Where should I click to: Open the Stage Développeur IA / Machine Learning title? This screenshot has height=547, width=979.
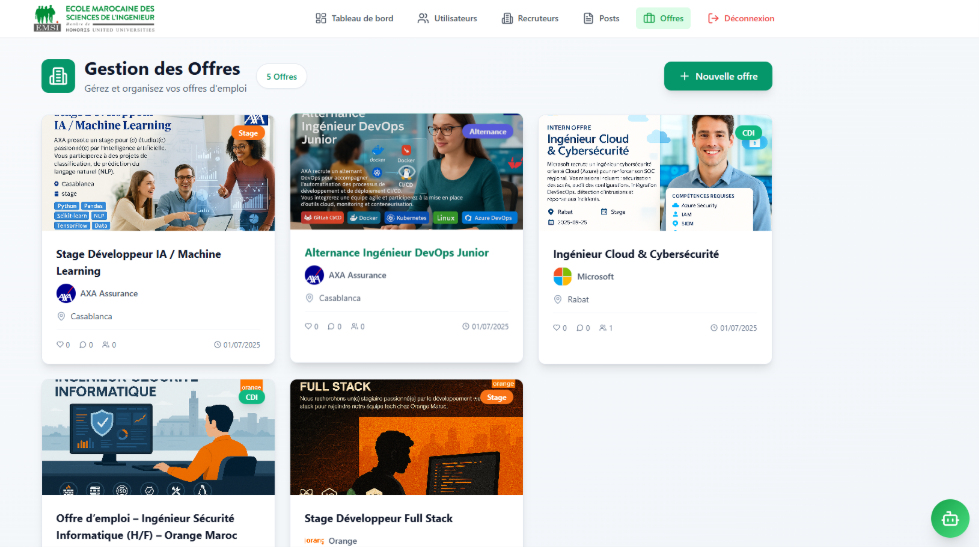(x=139, y=262)
